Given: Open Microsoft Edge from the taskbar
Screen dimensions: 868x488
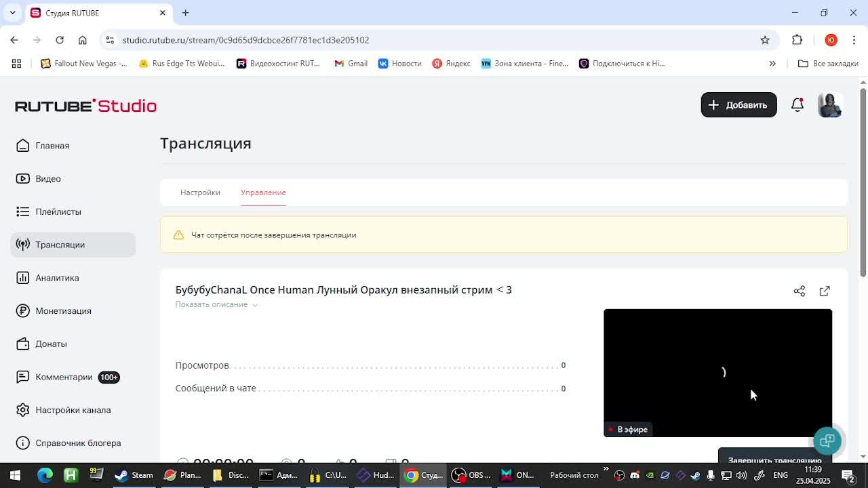Looking at the screenshot, I should [45, 475].
